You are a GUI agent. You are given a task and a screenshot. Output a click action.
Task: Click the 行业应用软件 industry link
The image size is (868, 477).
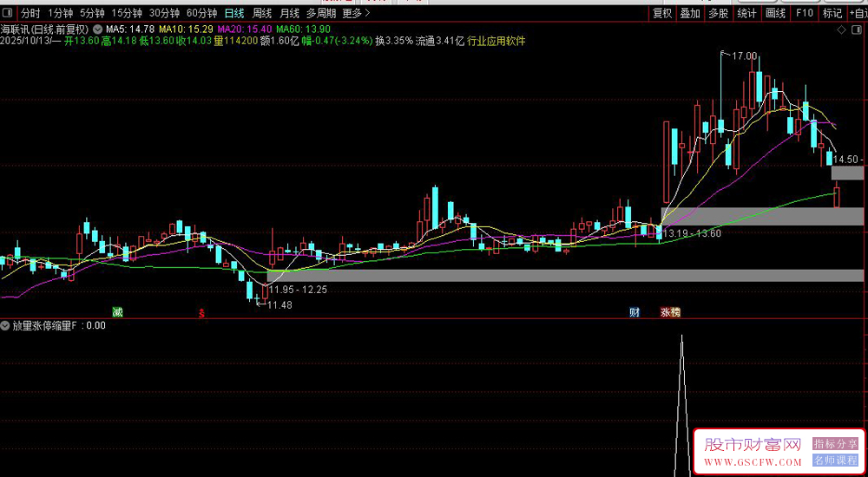[x=496, y=41]
